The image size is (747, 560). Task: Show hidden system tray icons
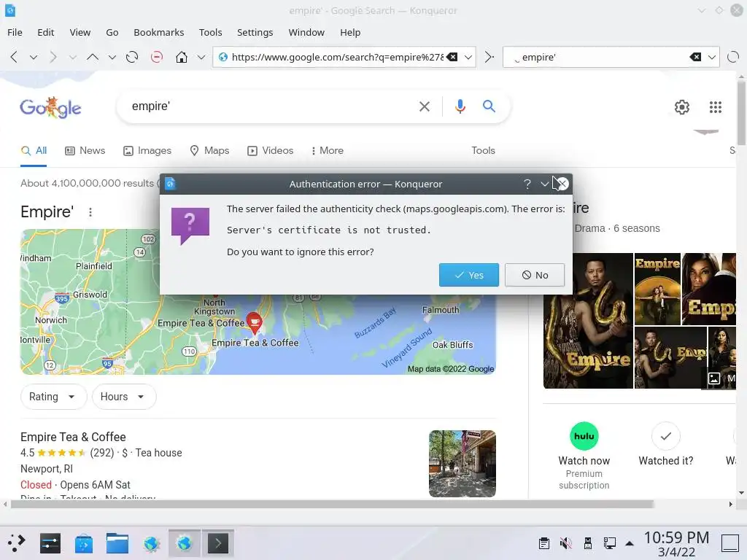point(630,543)
